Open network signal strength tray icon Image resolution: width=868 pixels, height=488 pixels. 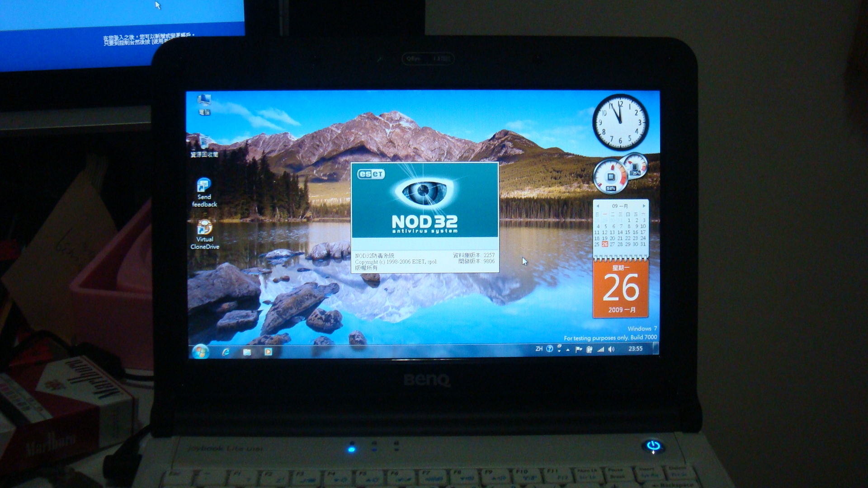(x=600, y=349)
